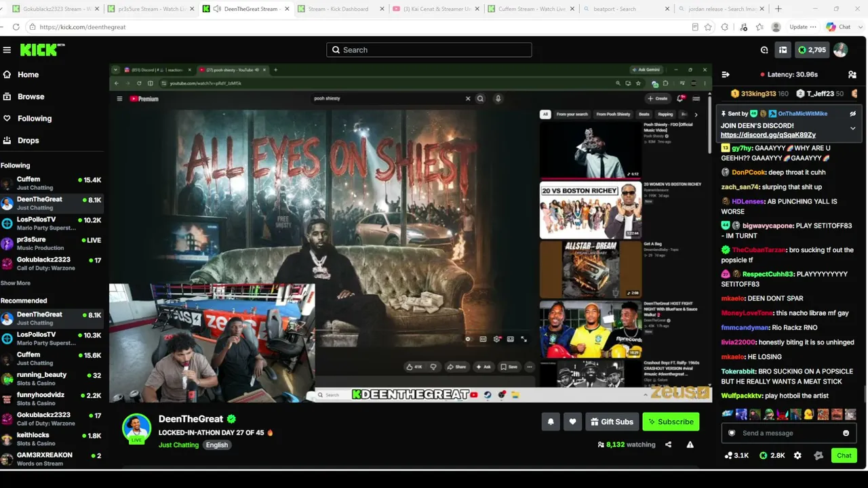Image resolution: width=868 pixels, height=488 pixels.
Task: Refresh the page in the browser
Action: (16, 27)
